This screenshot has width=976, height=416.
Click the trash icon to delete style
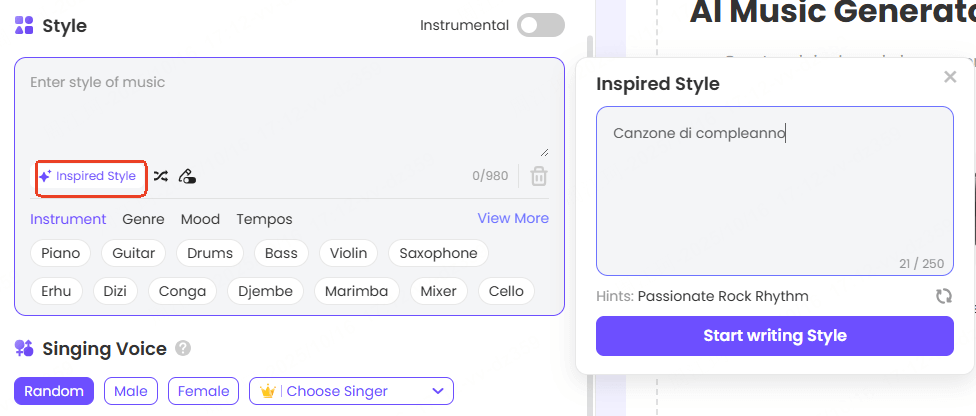pos(538,177)
